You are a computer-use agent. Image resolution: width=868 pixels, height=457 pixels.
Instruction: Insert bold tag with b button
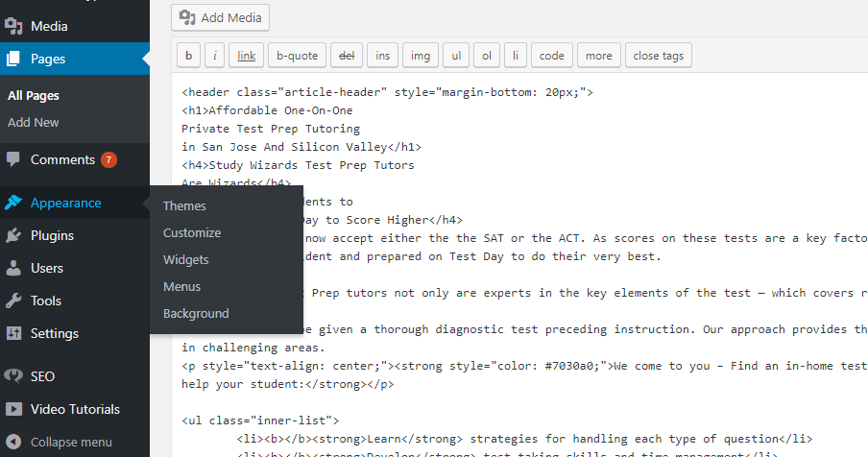click(189, 56)
